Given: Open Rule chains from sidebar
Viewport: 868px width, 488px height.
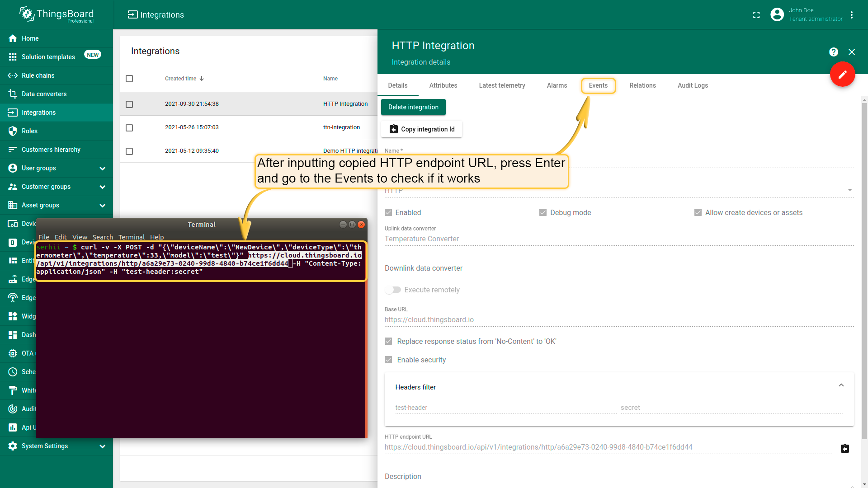Looking at the screenshot, I should coord(38,75).
